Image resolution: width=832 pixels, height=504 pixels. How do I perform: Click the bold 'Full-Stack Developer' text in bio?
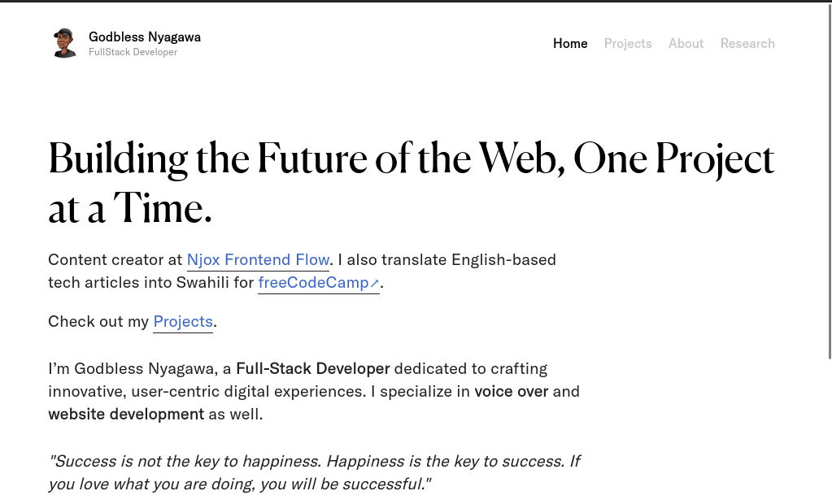coord(312,369)
